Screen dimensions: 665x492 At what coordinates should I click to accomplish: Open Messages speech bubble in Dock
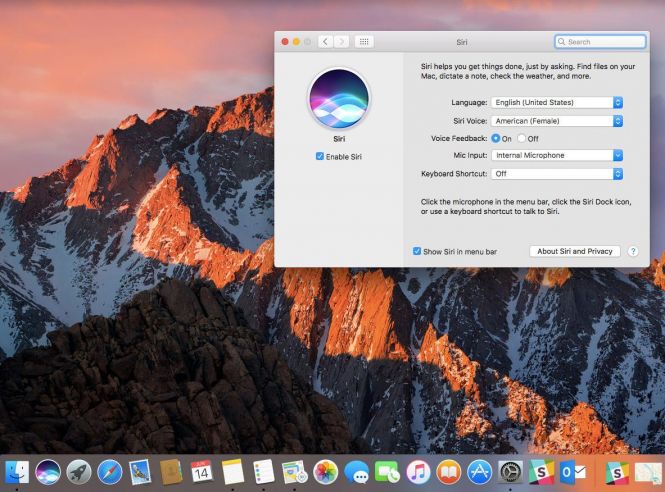356,472
